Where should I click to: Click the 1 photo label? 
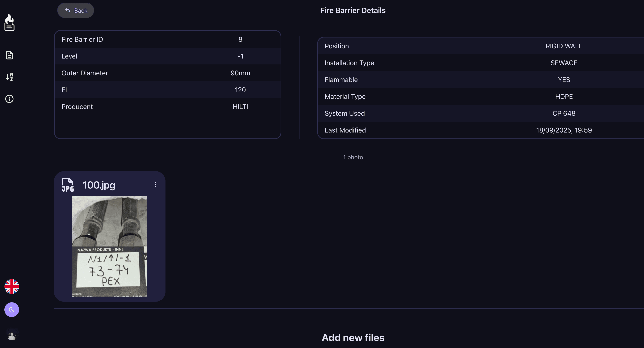[x=353, y=157]
